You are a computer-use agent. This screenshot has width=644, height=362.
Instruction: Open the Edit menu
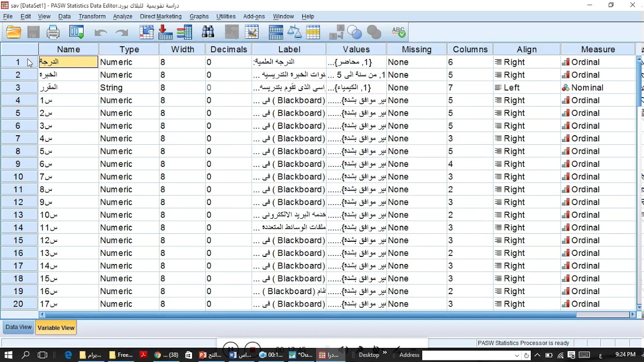pos(26,17)
